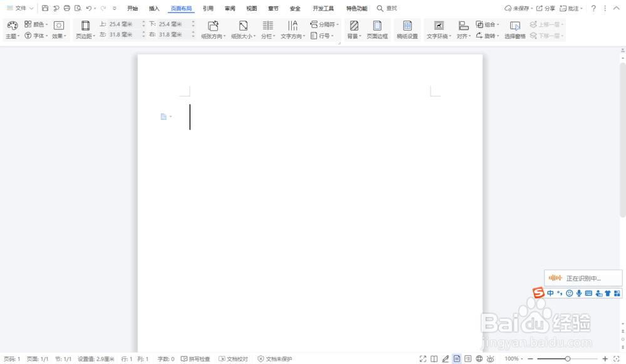Open Print Preview from quick access bar

(x=78, y=8)
